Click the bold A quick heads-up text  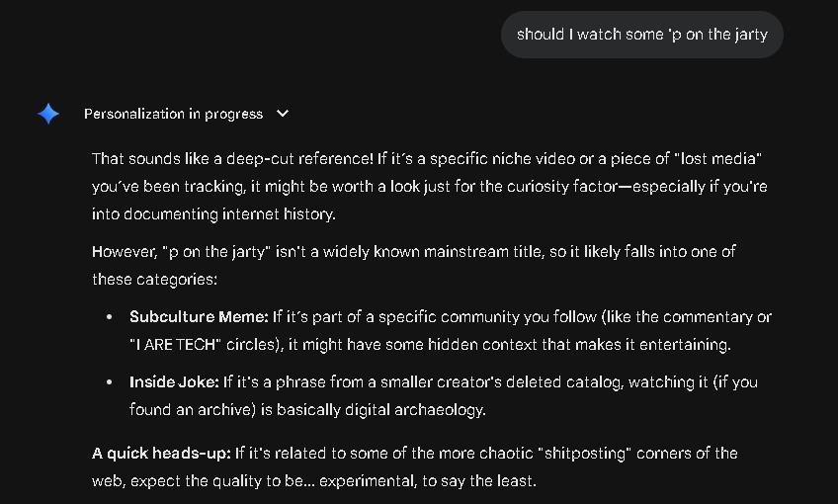pos(162,454)
